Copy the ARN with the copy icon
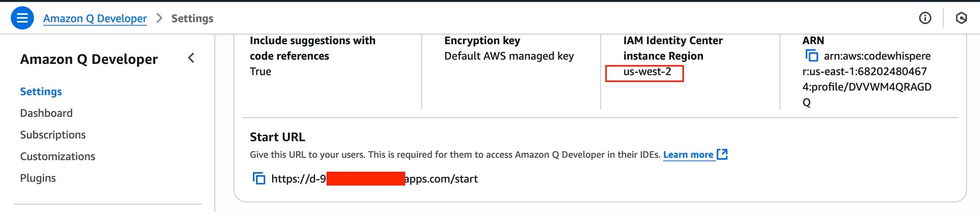The image size is (980, 212). point(812,56)
